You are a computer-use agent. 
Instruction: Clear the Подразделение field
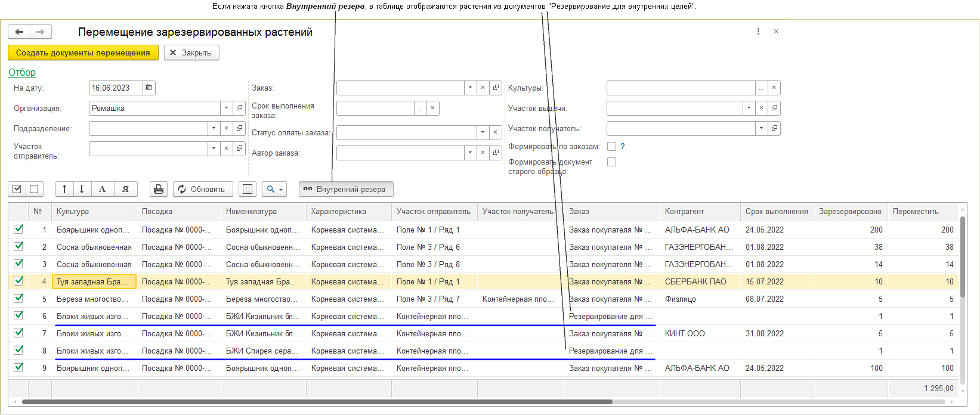point(227,128)
